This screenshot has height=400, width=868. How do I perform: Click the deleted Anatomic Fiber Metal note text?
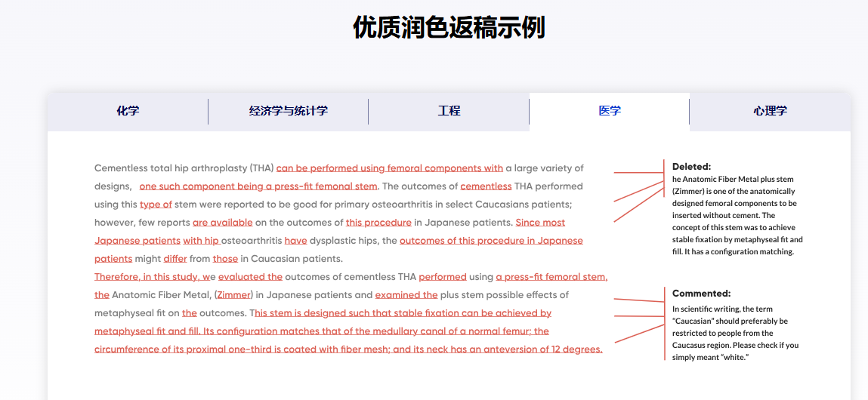pyautogui.click(x=737, y=215)
